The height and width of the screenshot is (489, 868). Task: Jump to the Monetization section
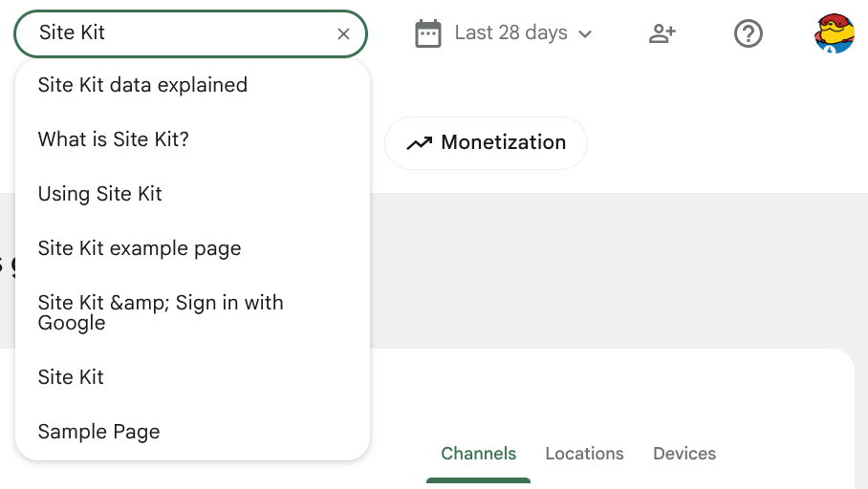[503, 143]
